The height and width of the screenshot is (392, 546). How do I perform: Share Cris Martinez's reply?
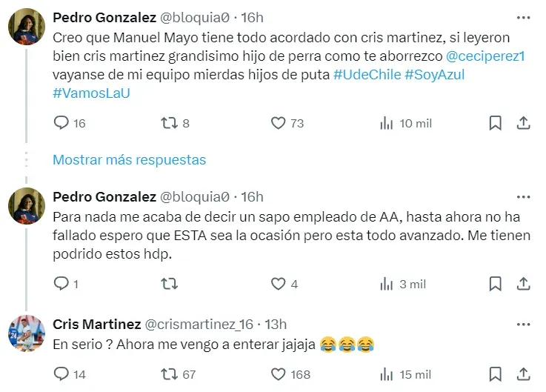point(522,374)
